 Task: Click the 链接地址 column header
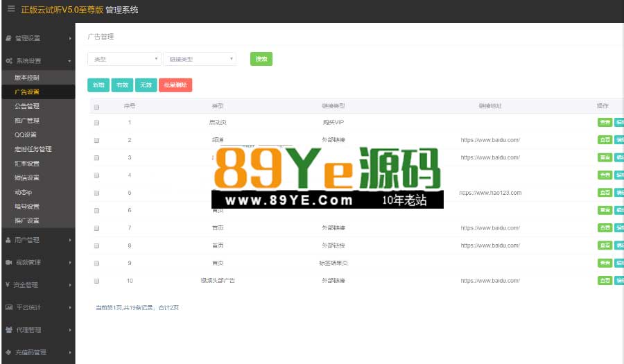click(490, 106)
